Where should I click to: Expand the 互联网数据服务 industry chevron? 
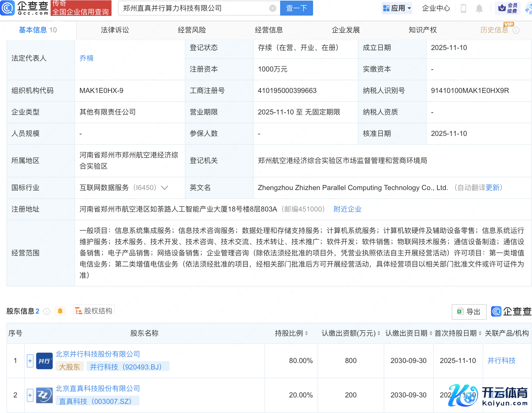pos(164,188)
